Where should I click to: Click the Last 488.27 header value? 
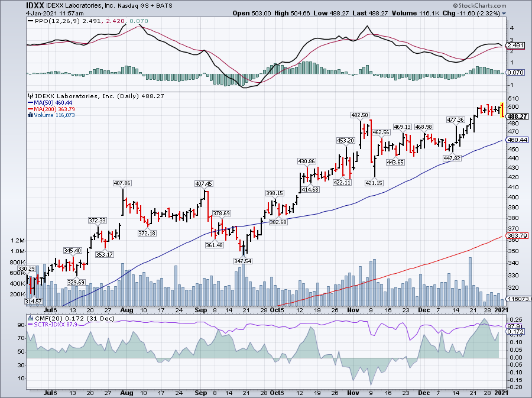point(371,13)
